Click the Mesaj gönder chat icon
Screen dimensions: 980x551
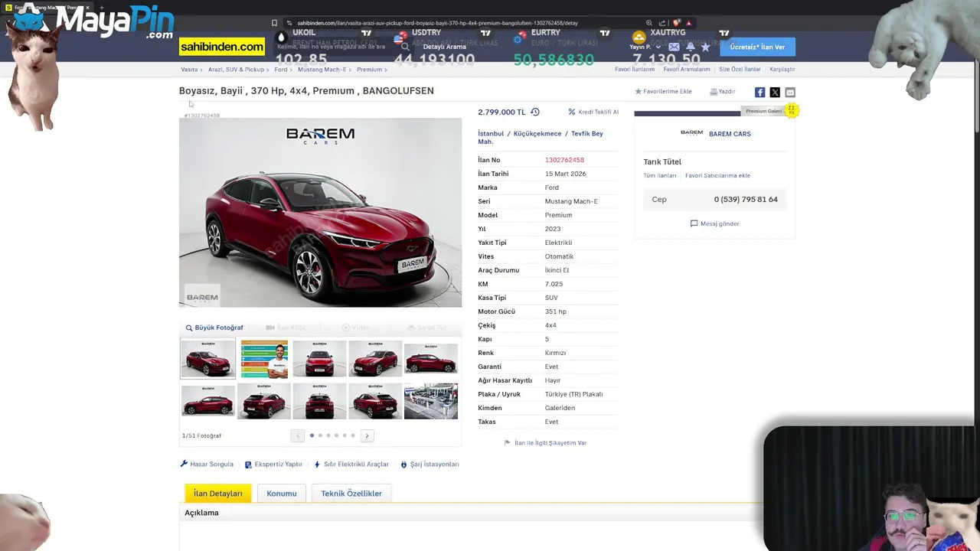point(694,223)
